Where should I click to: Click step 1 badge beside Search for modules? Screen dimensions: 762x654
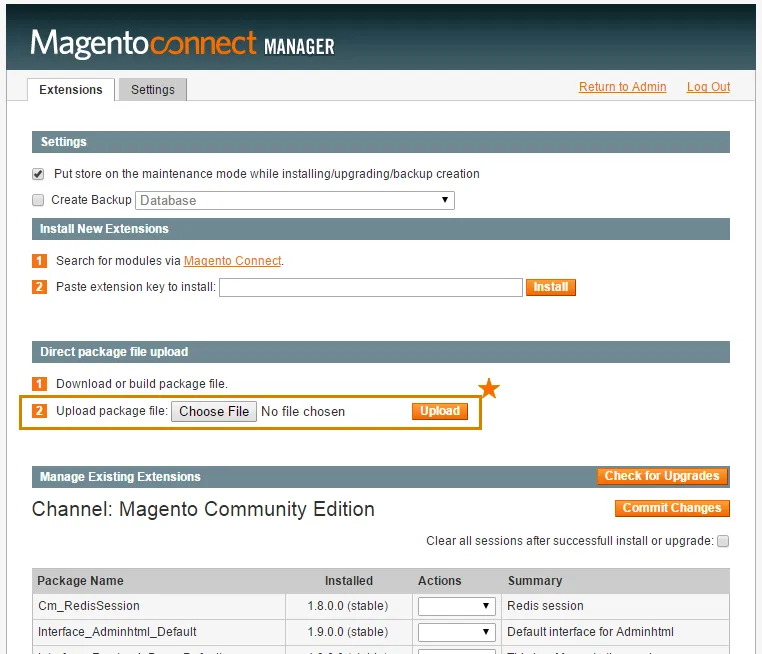(x=40, y=261)
